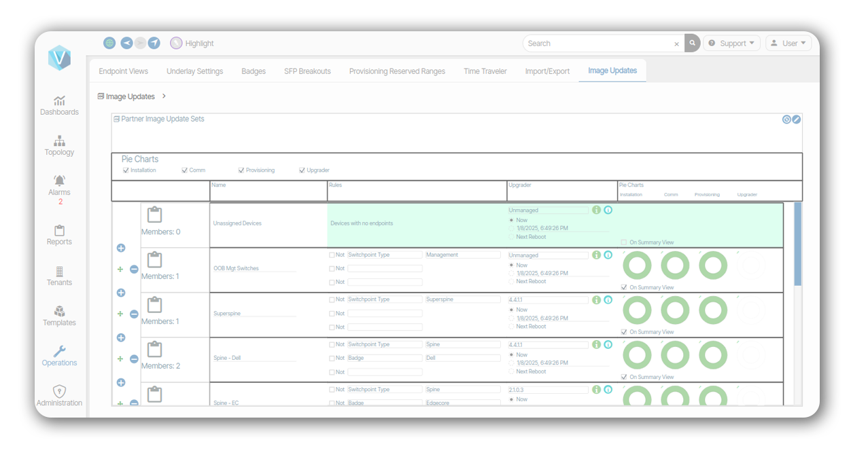Click green info icon in the Superspine row
Screen dimensions: 868x459
coord(596,299)
